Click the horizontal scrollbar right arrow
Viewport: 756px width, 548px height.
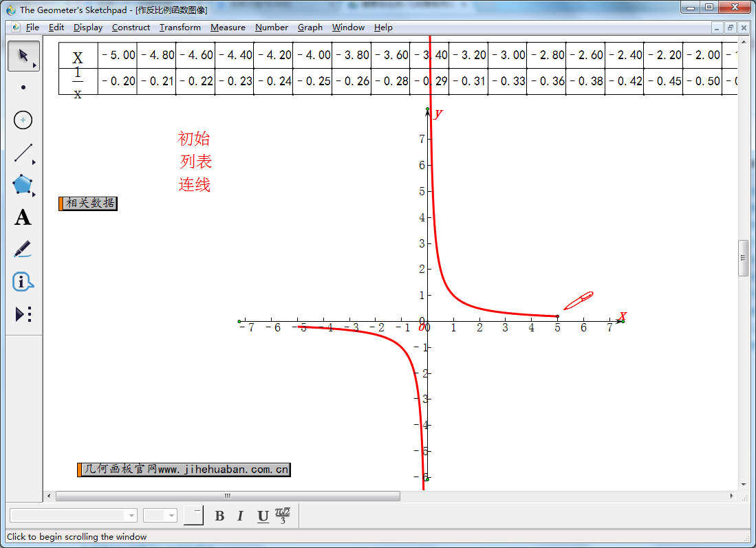click(x=731, y=496)
